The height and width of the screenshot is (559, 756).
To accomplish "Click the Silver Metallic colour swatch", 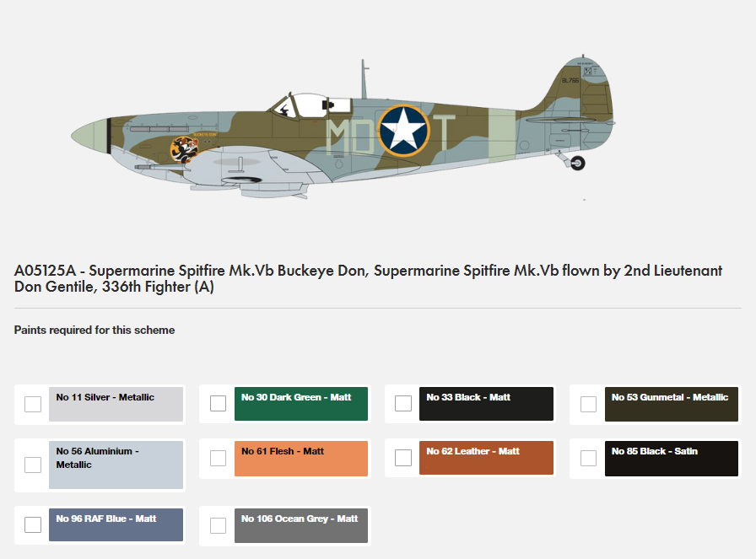I will [x=116, y=404].
